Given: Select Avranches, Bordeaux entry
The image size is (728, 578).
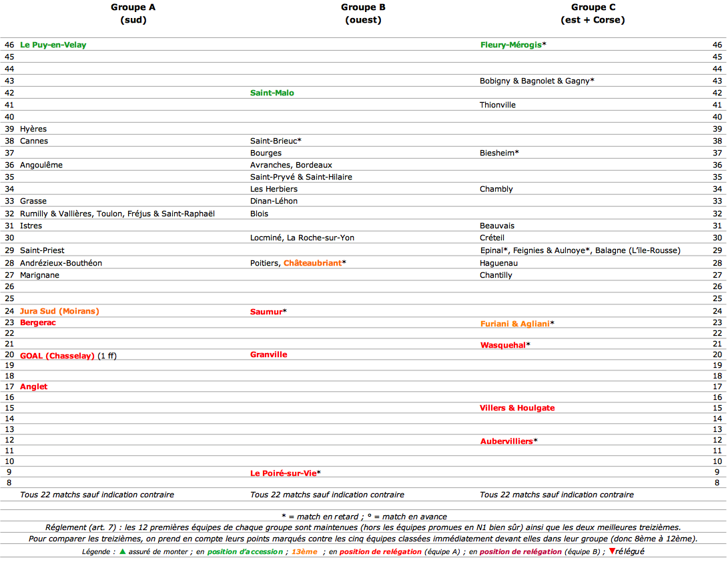Looking at the screenshot, I should 291,166.
